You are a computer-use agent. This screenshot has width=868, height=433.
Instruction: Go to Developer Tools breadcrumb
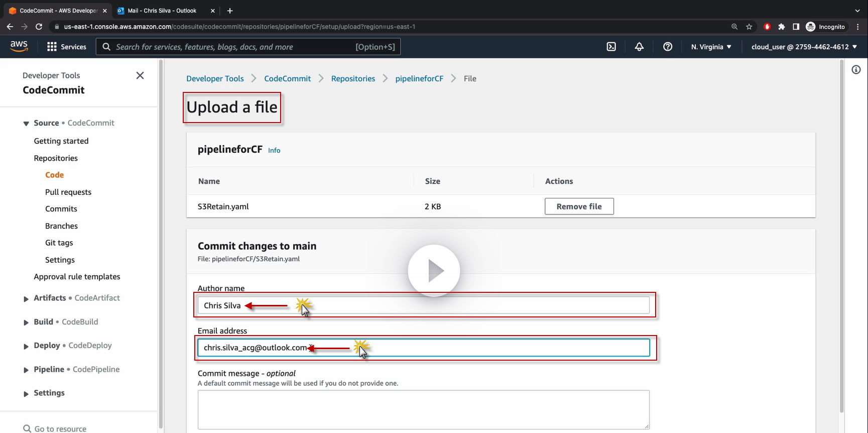coord(215,78)
